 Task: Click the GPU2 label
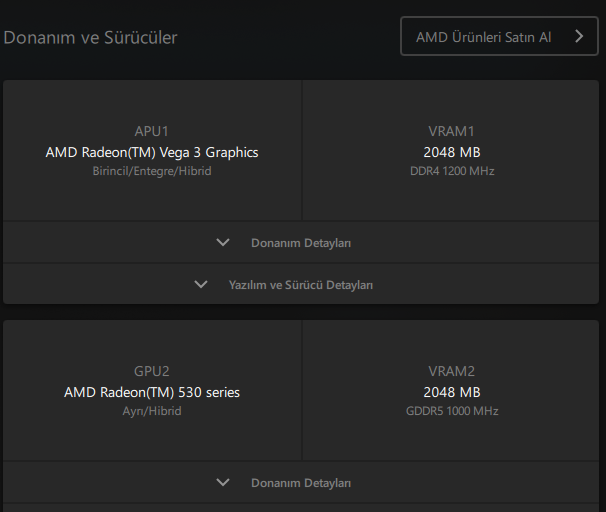pyautogui.click(x=152, y=371)
